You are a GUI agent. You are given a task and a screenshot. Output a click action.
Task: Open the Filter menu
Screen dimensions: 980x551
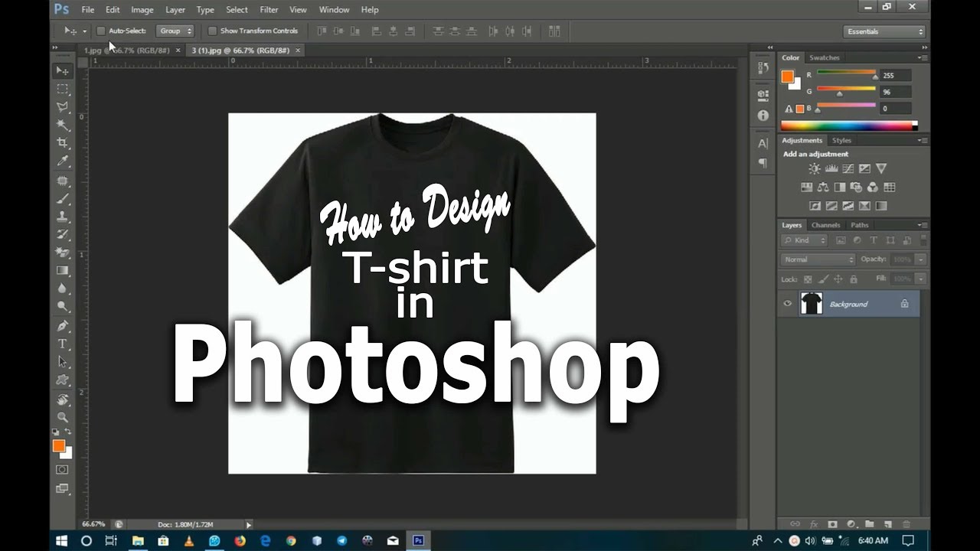click(x=269, y=10)
